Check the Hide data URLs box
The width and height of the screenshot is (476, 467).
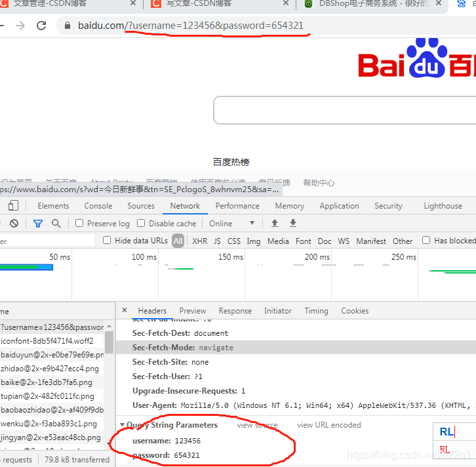107,241
